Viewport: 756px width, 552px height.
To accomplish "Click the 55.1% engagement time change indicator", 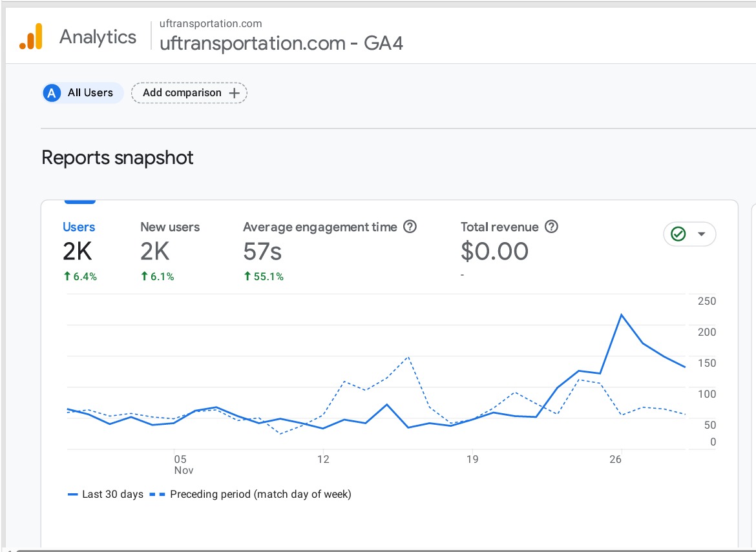I will (263, 276).
